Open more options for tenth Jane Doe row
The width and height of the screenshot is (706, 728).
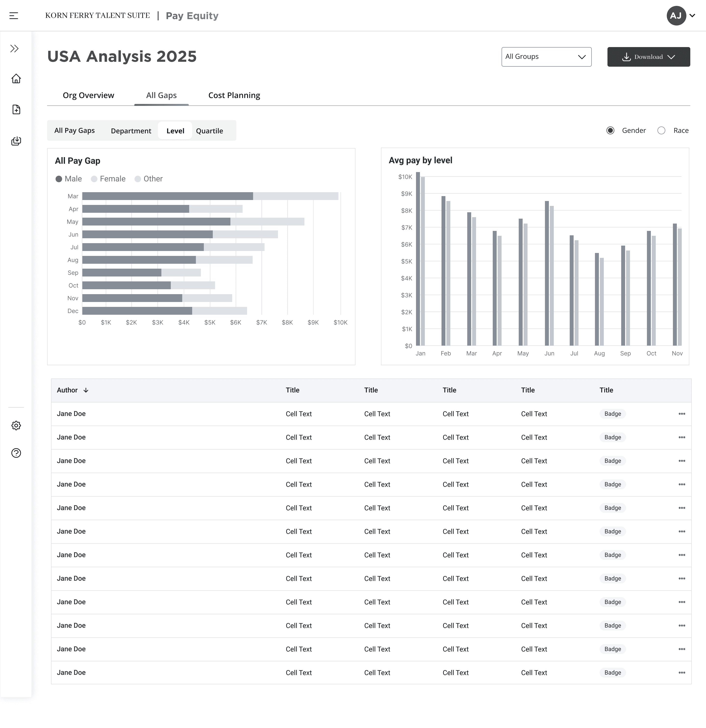coord(682,626)
